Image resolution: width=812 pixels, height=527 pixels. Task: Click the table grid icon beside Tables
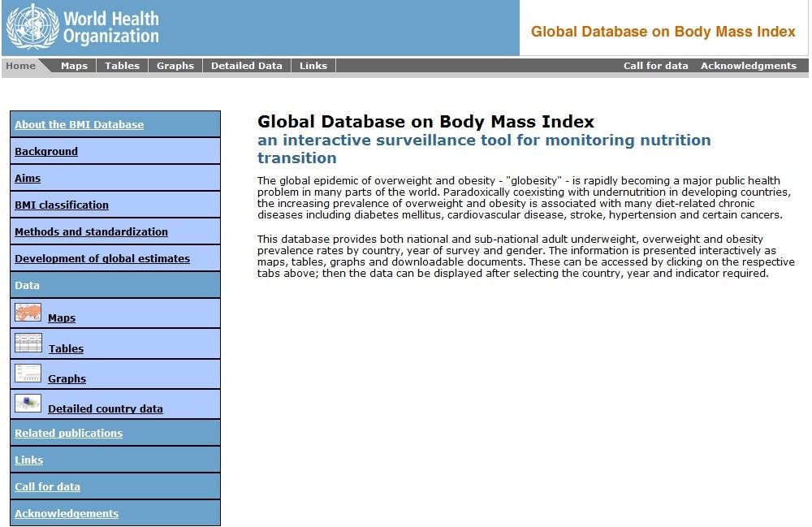(28, 343)
